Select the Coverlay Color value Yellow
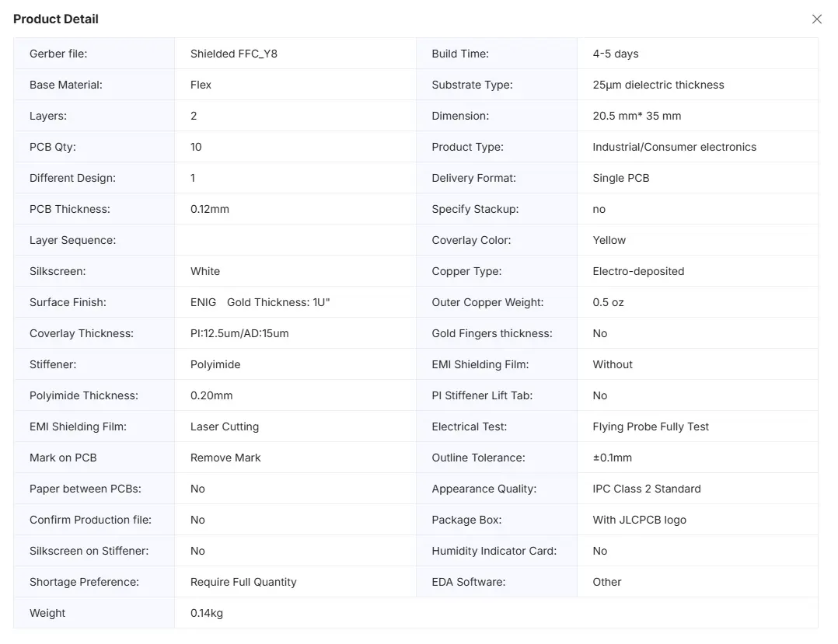The height and width of the screenshot is (644, 838). 609,240
